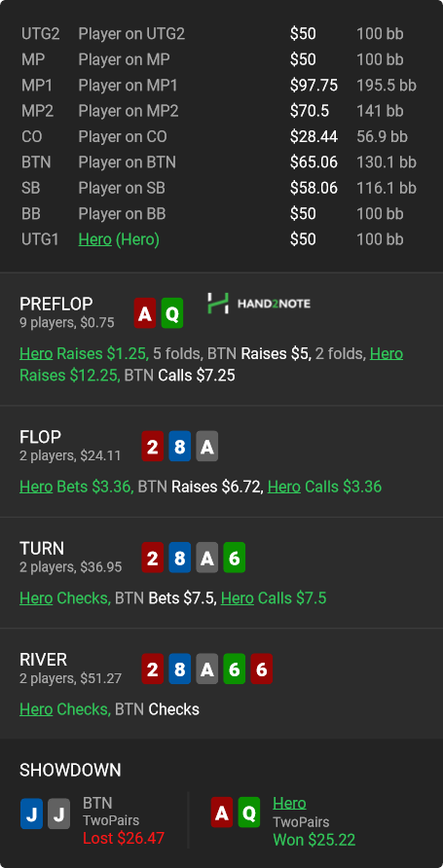The width and height of the screenshot is (443, 868).
Task: Click the red 2 card on turn row
Action: click(153, 558)
